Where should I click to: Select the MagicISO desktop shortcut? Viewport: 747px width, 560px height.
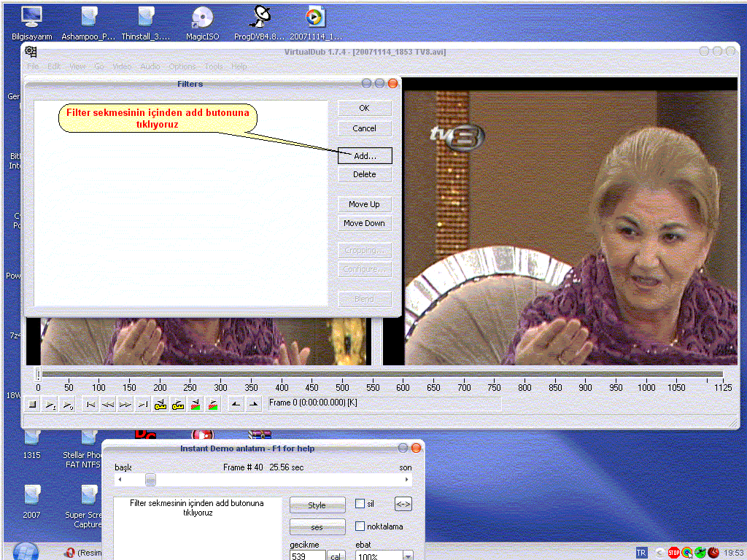(203, 23)
